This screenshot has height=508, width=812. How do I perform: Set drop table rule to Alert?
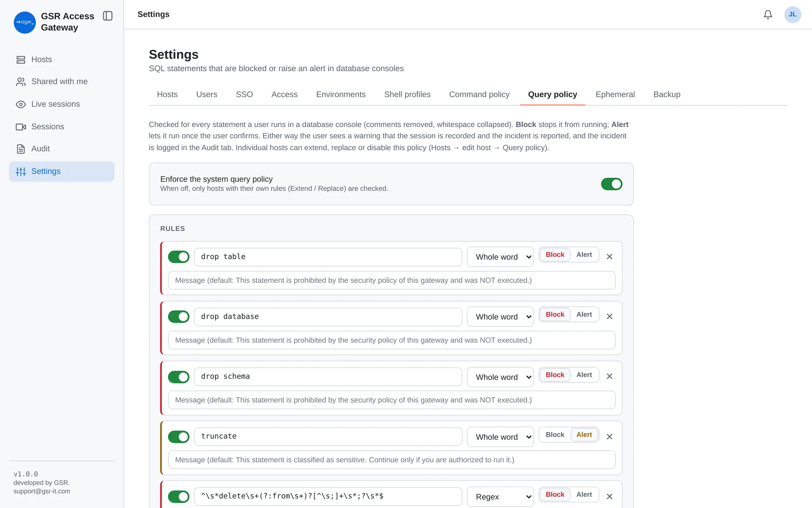[x=584, y=255]
